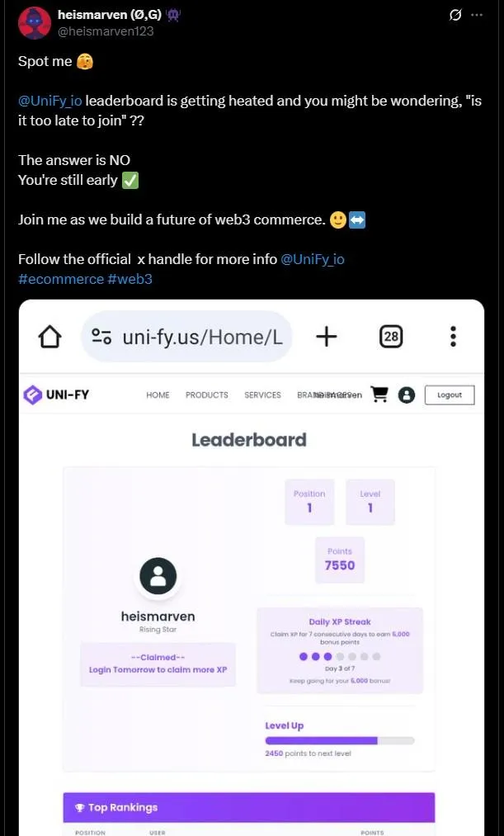Open the shopping cart icon
The image size is (504, 836).
click(x=379, y=394)
